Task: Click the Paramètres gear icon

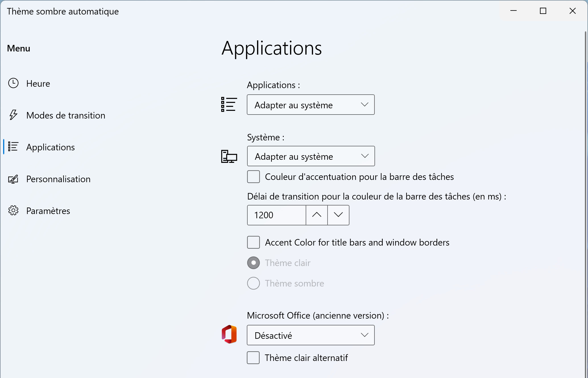Action: coord(13,211)
